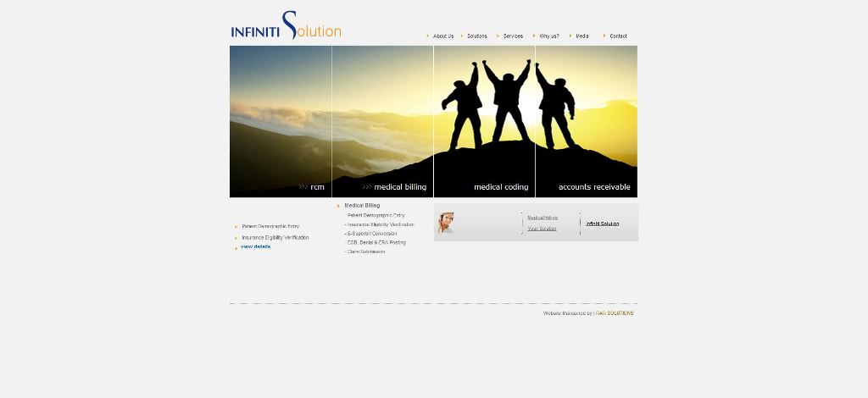868x398 pixels.
Task: Select the rcm banner panel
Action: click(x=281, y=121)
